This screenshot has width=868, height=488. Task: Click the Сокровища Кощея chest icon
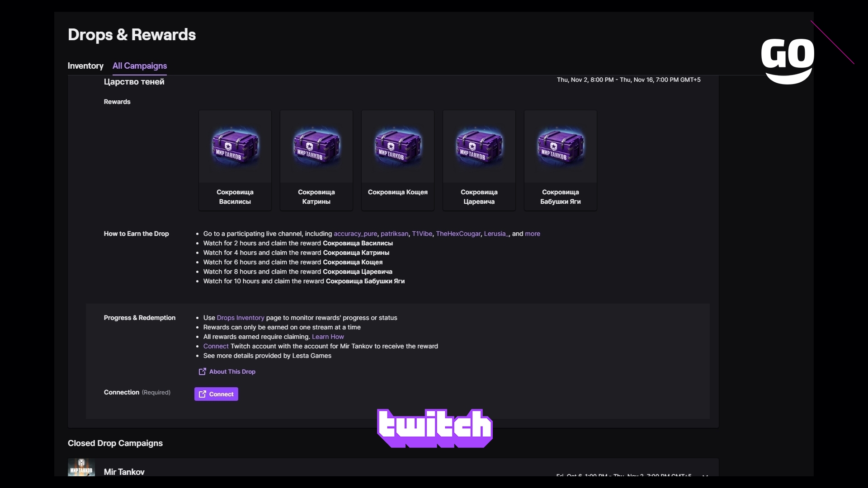(x=398, y=146)
